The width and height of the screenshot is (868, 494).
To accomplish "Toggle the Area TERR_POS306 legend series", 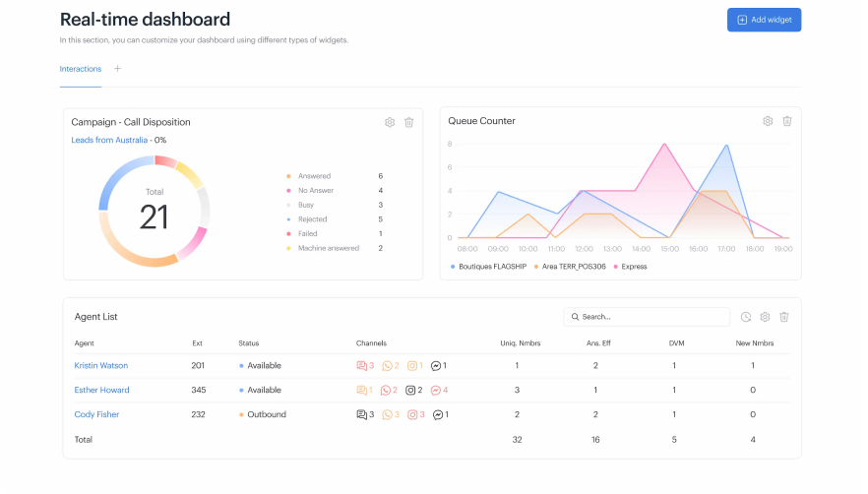I will 571,267.
